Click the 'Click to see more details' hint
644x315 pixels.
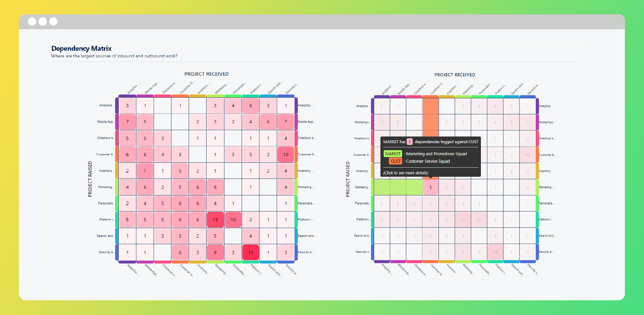(x=406, y=173)
